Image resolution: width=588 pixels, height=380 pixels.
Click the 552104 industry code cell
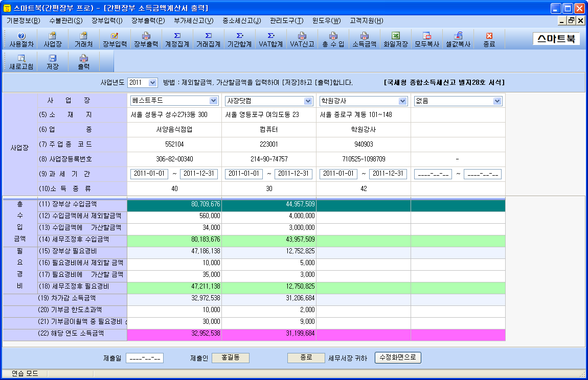click(174, 144)
